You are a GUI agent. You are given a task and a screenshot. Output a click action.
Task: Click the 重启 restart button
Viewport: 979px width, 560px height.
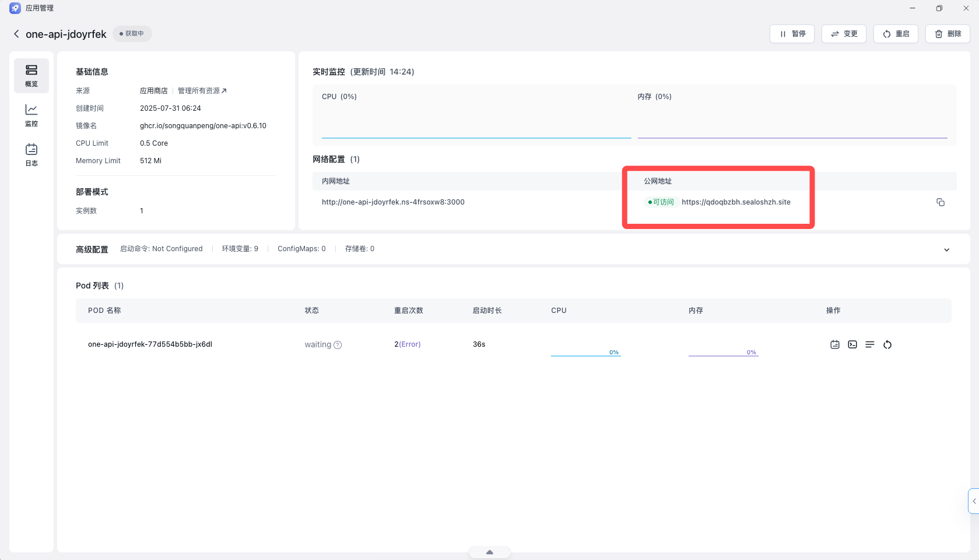(896, 34)
